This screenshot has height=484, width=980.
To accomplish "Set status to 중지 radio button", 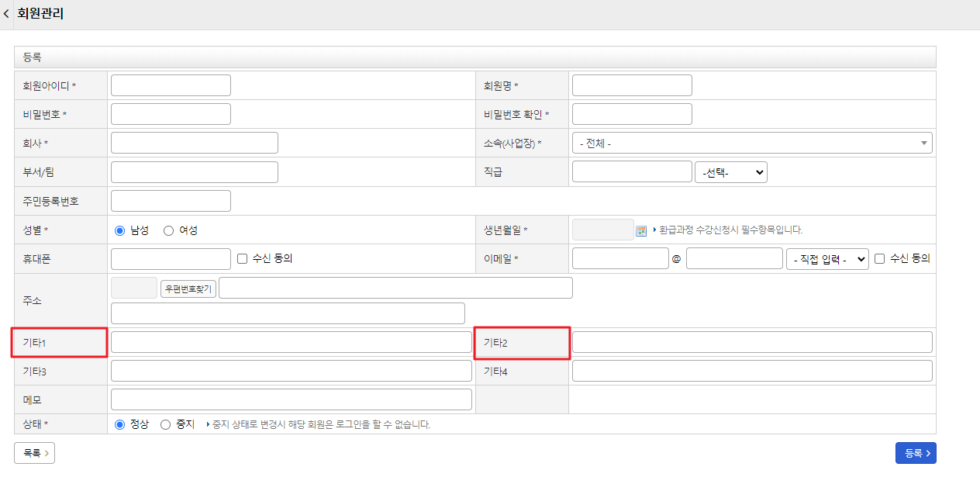I will [165, 424].
